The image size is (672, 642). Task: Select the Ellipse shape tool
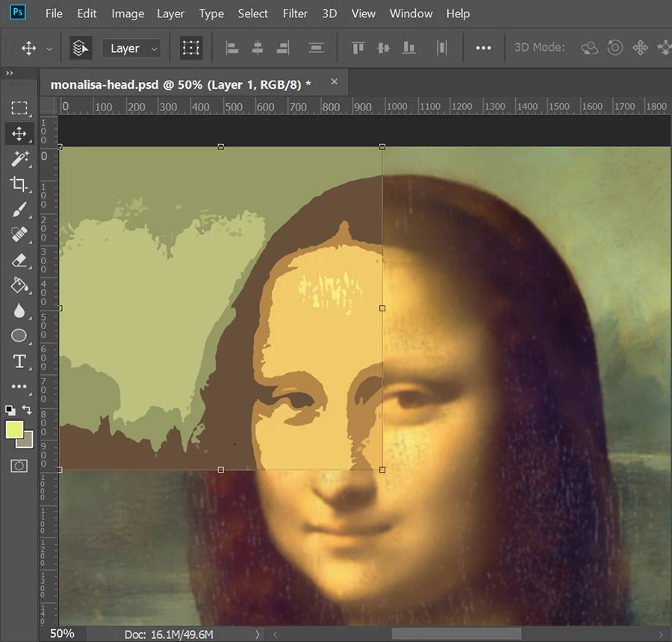click(x=19, y=336)
